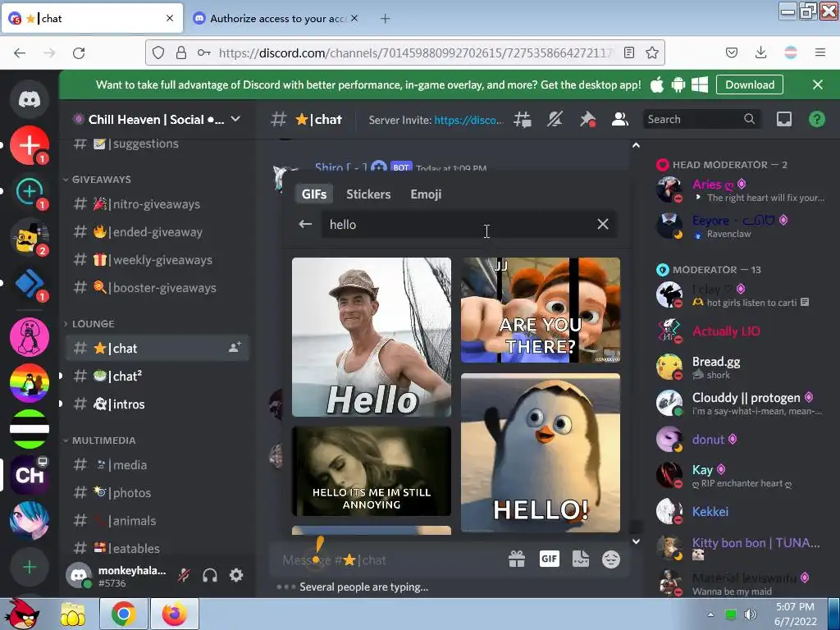Click member Kekkei in member list
The height and width of the screenshot is (630, 840).
coord(742,512)
